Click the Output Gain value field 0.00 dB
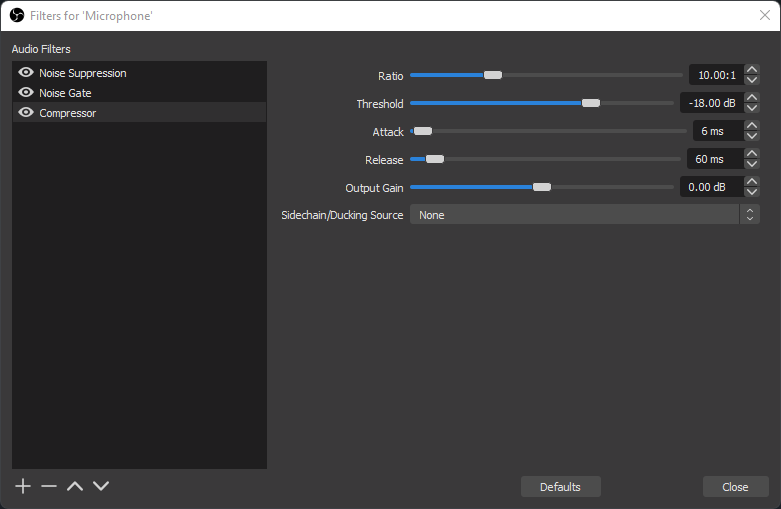781x509 pixels. tap(712, 187)
